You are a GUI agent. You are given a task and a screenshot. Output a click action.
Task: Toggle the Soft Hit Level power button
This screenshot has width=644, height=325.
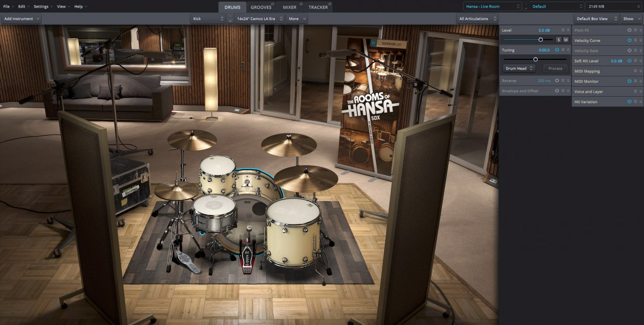click(629, 61)
